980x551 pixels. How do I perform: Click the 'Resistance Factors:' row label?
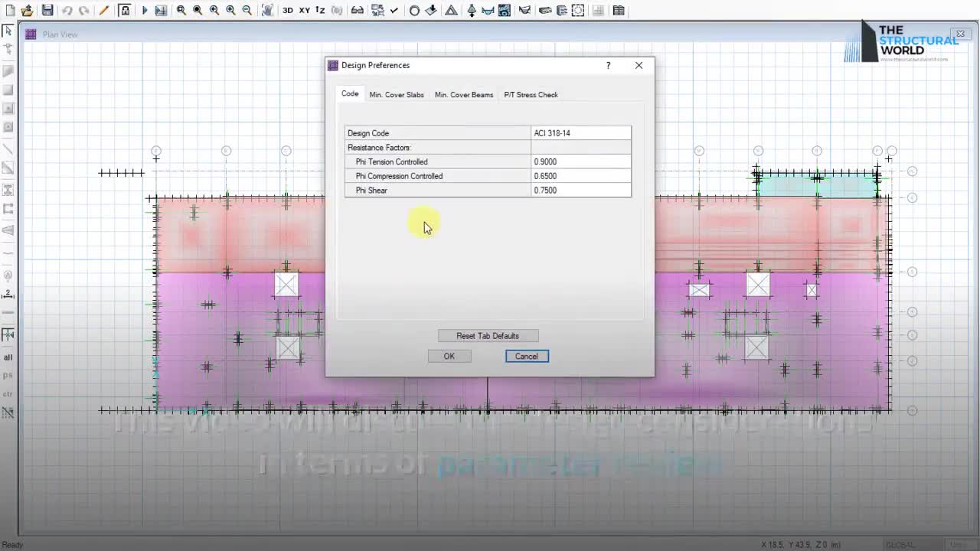tap(379, 148)
